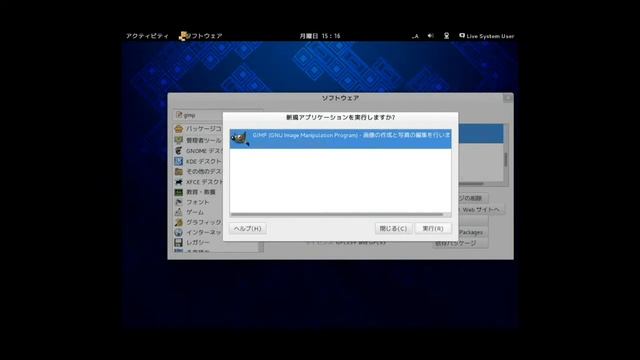This screenshot has height=360, width=640.
Task: Select 教育 category in sidebar
Action: click(198, 192)
